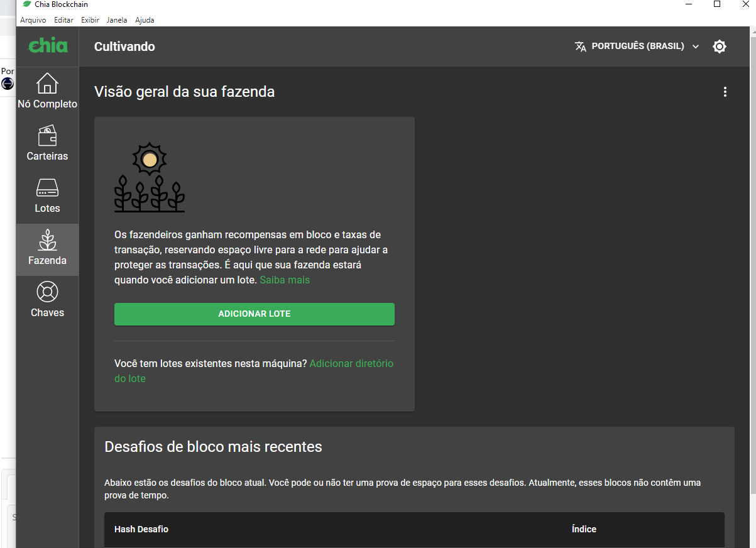This screenshot has height=548, width=756.
Task: Click the Chia leaf icon in title bar
Action: click(x=26, y=4)
